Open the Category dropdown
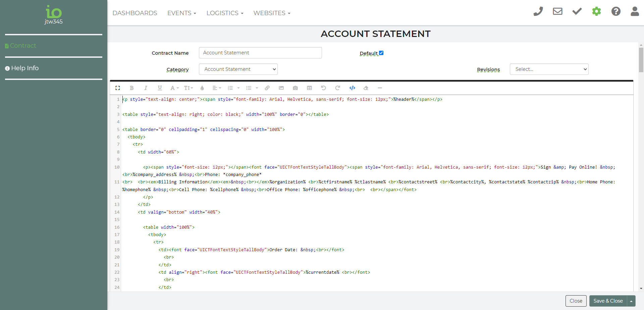The width and height of the screenshot is (644, 310). pos(238,69)
